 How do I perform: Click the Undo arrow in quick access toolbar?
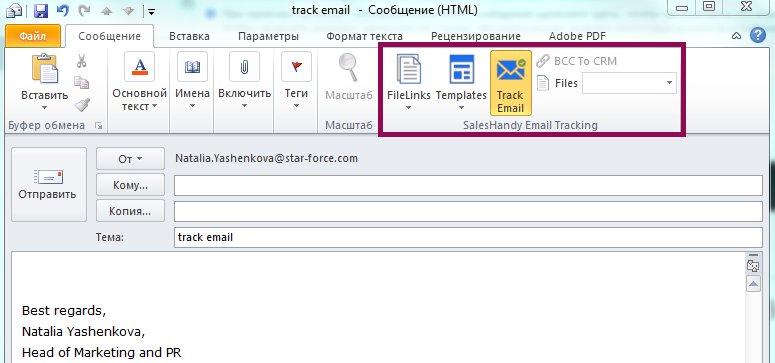[x=63, y=10]
